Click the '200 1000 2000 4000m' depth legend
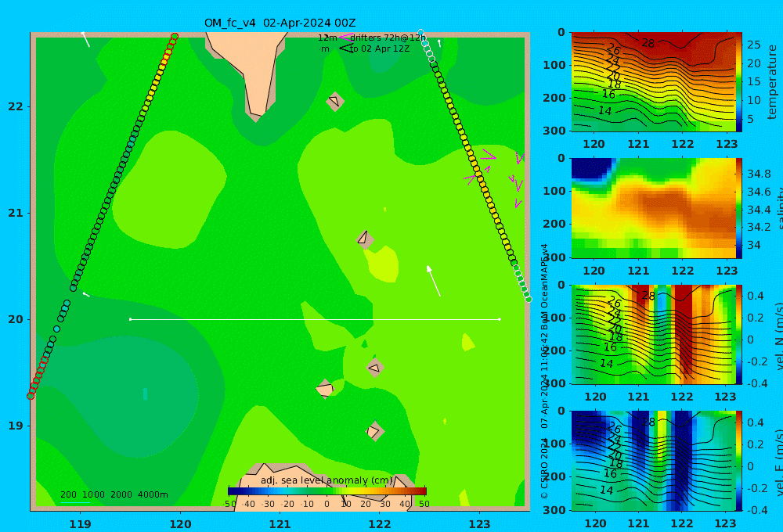The width and height of the screenshot is (783, 532). (114, 494)
